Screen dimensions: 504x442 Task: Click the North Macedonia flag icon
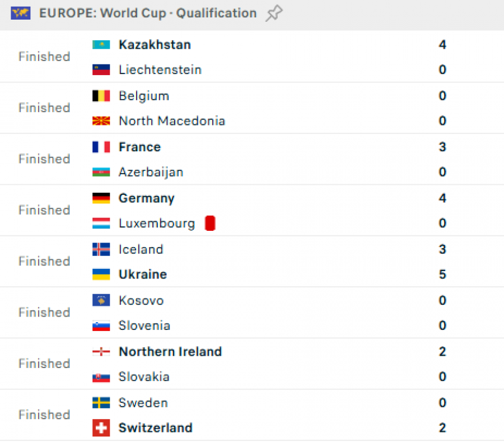(x=101, y=121)
